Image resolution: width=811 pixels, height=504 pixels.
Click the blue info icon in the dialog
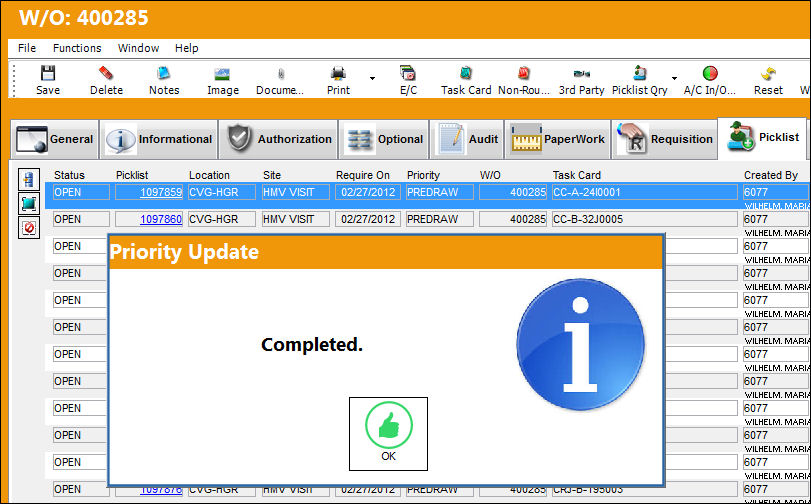click(580, 345)
